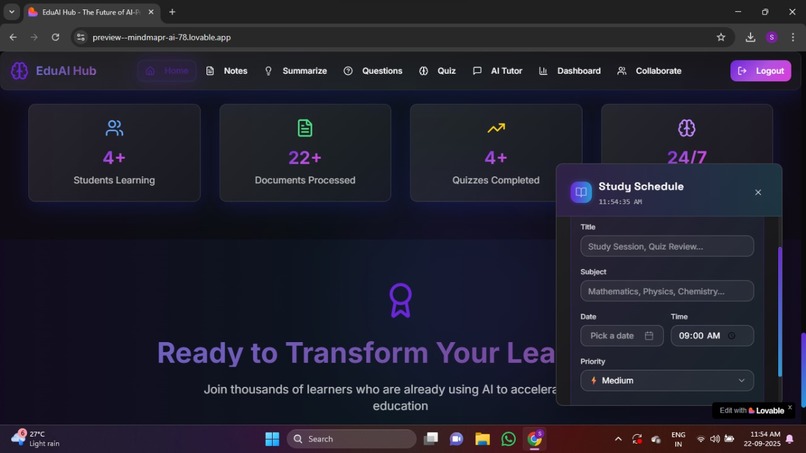Open the AI Tutor chat
Viewport: 806px width, 453px height.
click(497, 71)
